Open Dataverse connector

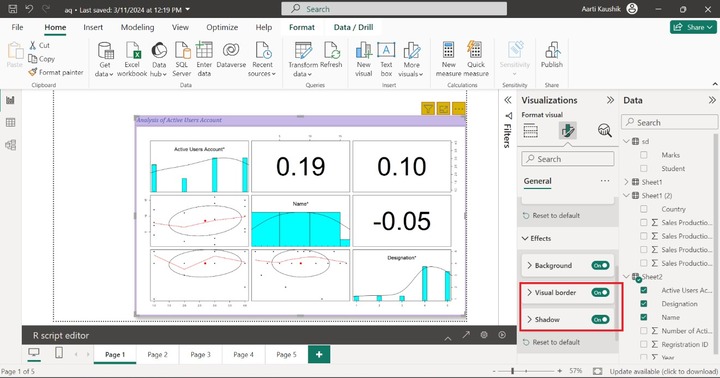point(231,56)
